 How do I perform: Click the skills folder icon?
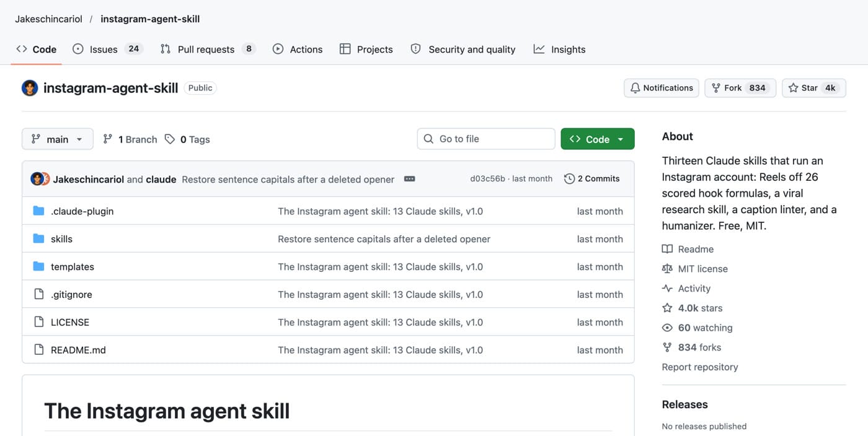tap(39, 239)
